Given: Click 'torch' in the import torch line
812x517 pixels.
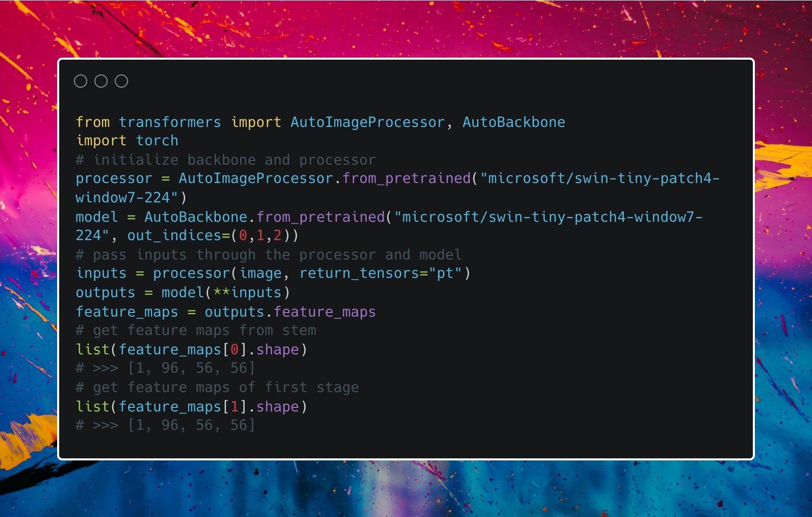Looking at the screenshot, I should point(157,141).
